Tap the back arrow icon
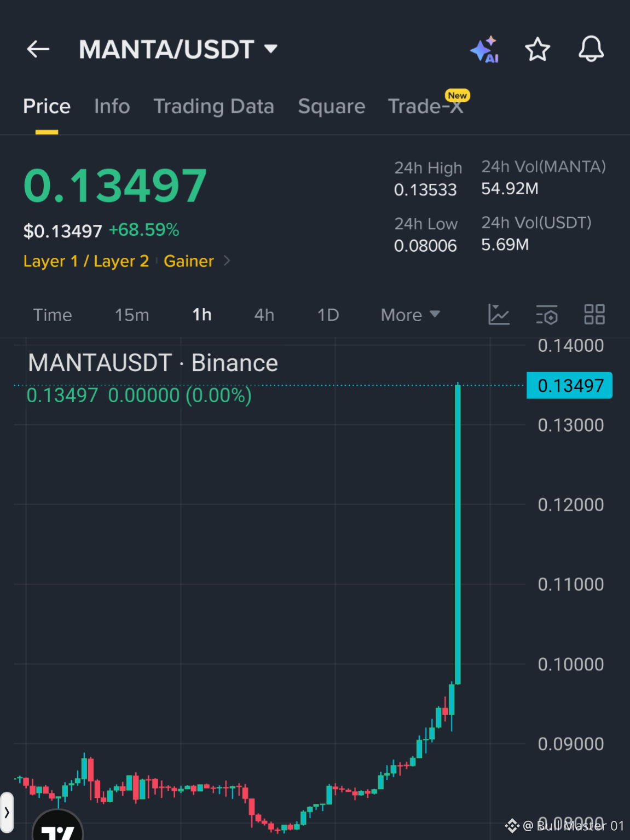Screen dimensions: 630x840 (38, 49)
